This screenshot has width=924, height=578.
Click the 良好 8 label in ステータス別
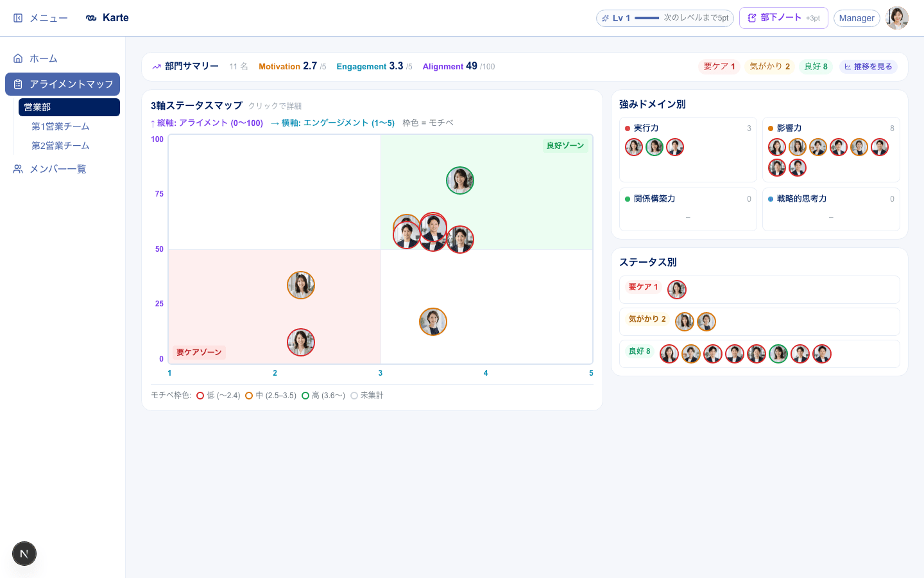pyautogui.click(x=640, y=351)
